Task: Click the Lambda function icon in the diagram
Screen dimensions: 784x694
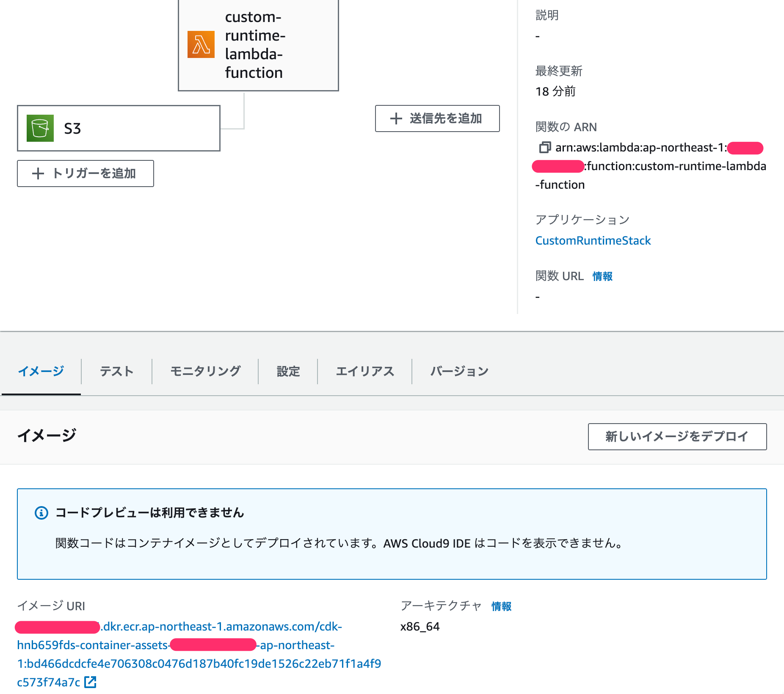Action: click(201, 44)
